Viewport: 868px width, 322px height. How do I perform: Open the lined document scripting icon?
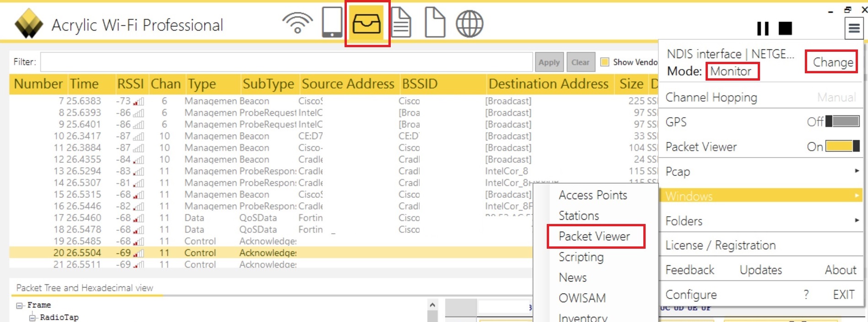tap(401, 22)
